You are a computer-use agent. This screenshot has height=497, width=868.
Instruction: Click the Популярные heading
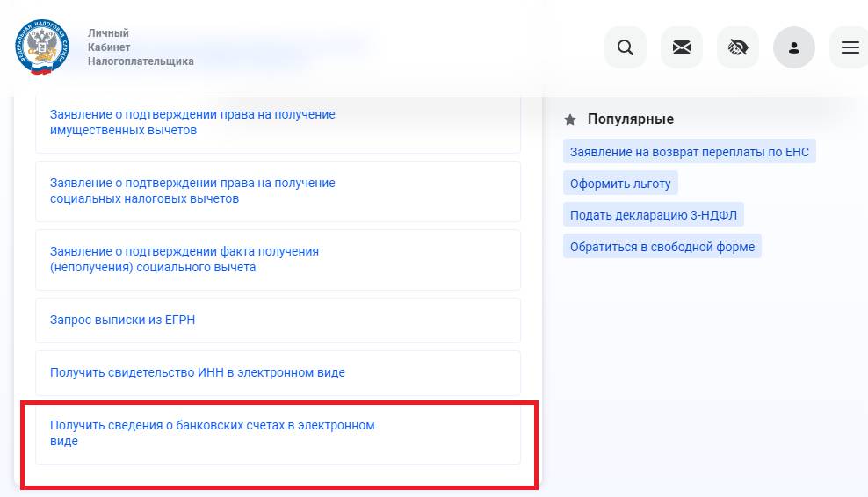[631, 119]
